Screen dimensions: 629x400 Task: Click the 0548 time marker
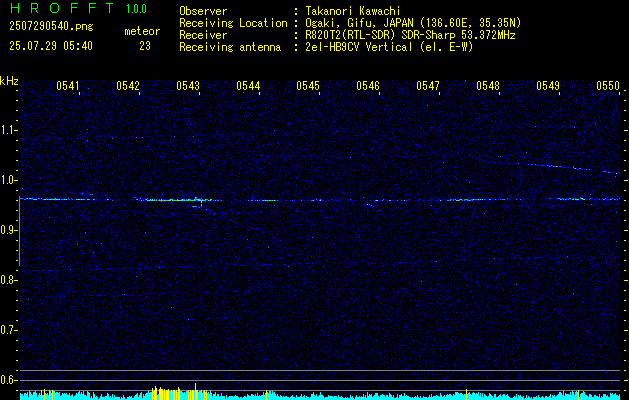488,86
